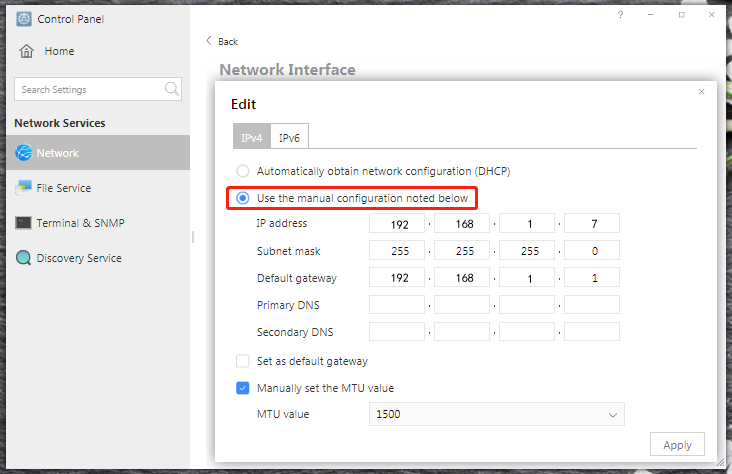Screen dimensions: 732x474
Task: Click the last IP address octet showing 7
Action: [x=591, y=223]
